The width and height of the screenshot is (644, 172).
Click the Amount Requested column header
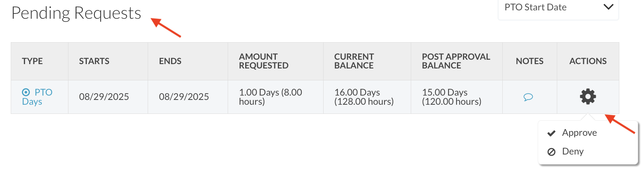coord(263,61)
